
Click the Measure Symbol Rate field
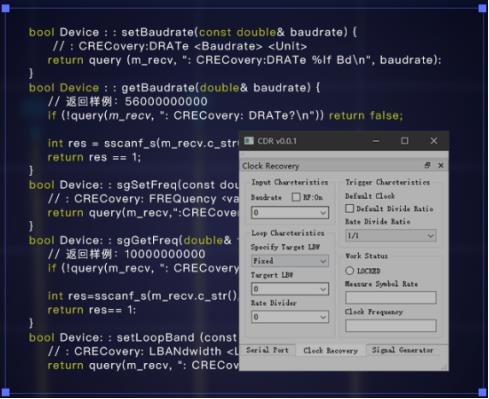click(x=391, y=297)
